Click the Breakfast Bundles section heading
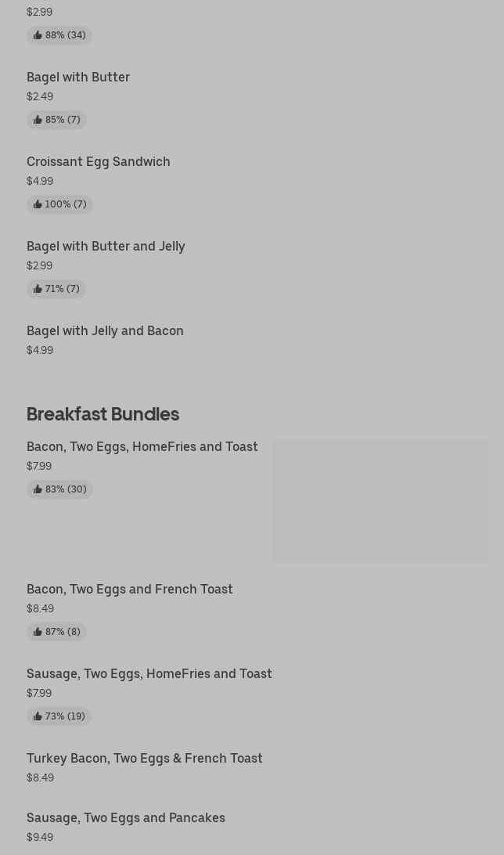Viewport: 504px width, 855px height. (x=103, y=413)
